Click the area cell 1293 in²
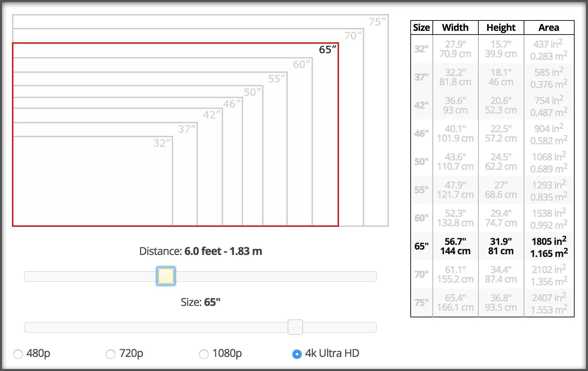 549,190
